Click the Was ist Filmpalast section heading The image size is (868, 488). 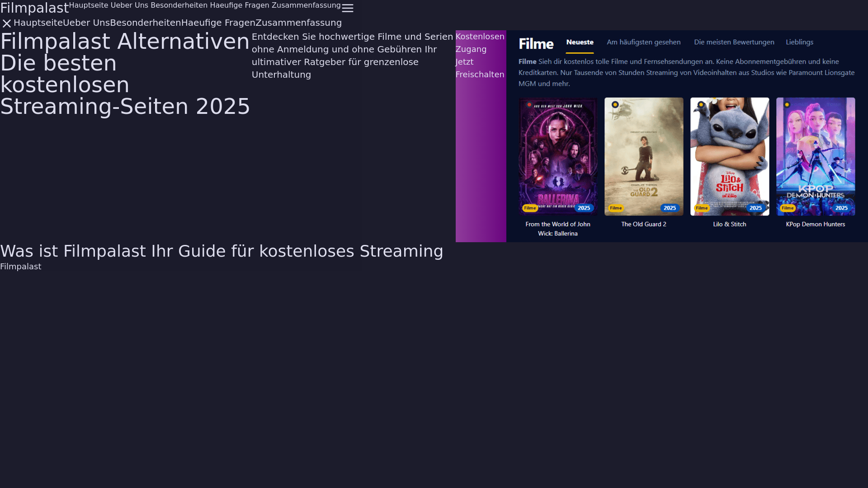(x=222, y=251)
